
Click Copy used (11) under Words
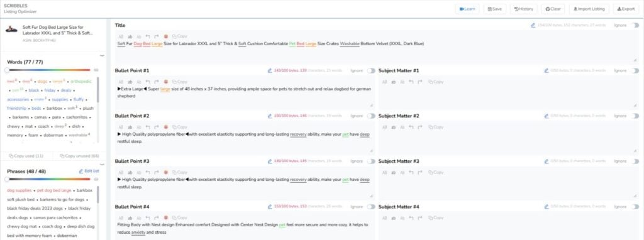(x=26, y=156)
